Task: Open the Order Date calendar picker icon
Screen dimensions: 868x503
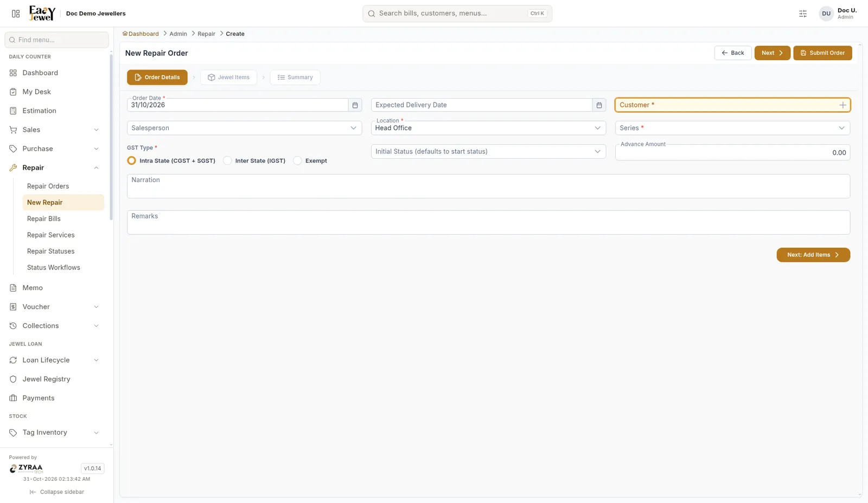Action: [x=355, y=105]
